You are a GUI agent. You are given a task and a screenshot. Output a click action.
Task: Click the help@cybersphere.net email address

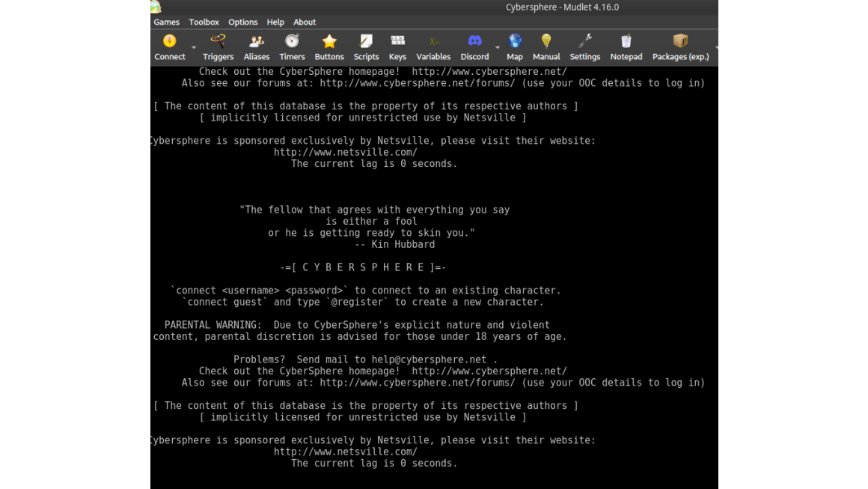(x=429, y=359)
